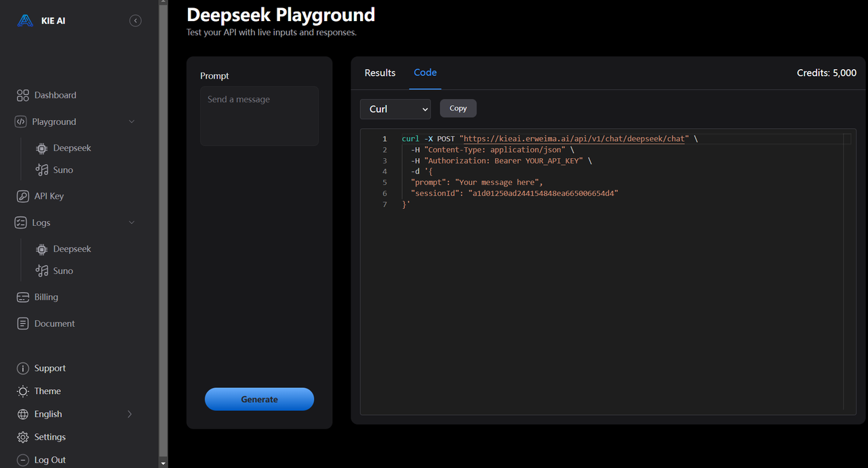Click the Dashboard grid icon

[23, 96]
